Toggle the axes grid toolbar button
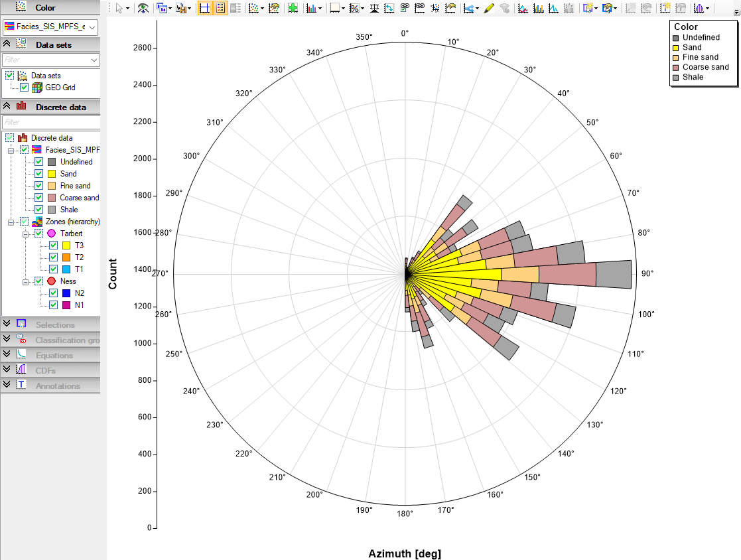 tap(204, 8)
